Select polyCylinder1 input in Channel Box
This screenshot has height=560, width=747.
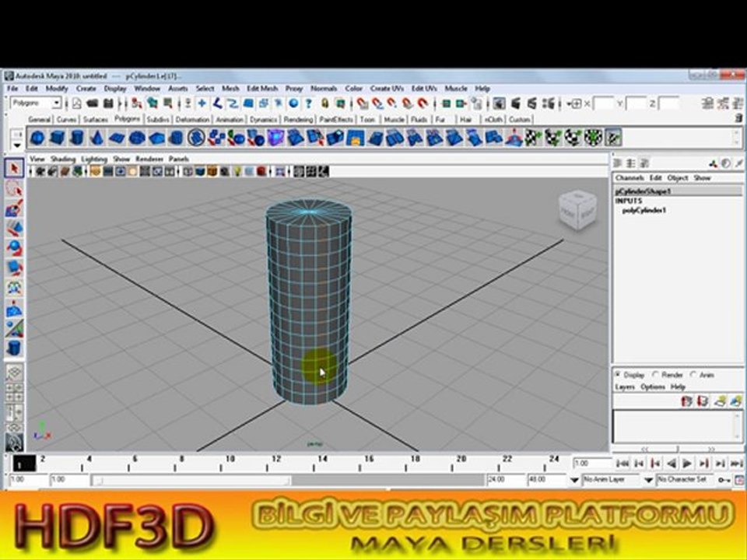[644, 211]
